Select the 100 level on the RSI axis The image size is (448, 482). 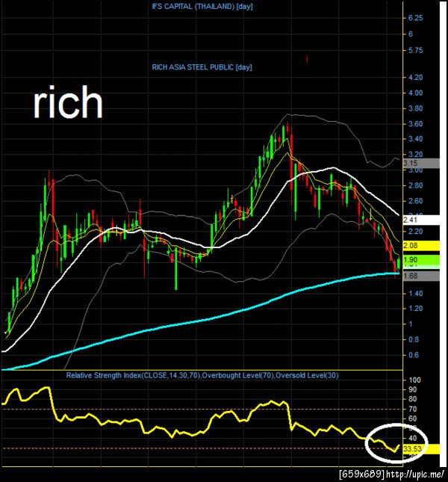pyautogui.click(x=414, y=380)
